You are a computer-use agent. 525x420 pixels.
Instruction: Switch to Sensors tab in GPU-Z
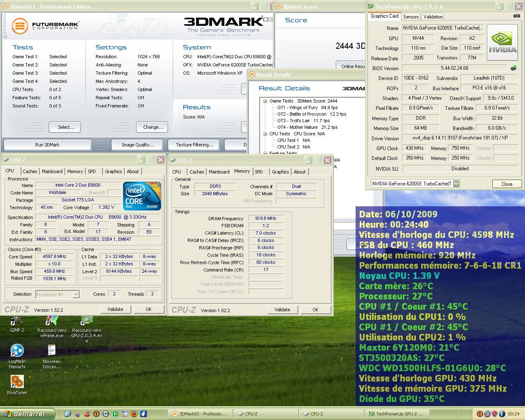411,17
